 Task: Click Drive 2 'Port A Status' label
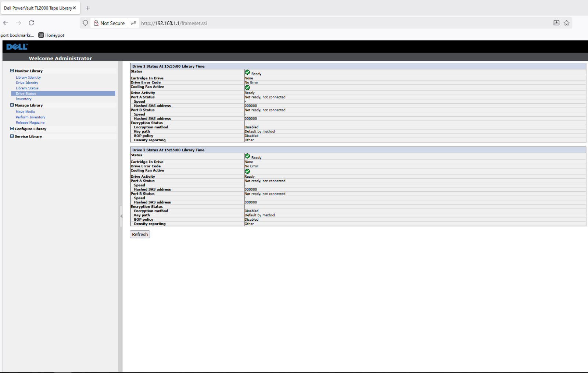[143, 181]
